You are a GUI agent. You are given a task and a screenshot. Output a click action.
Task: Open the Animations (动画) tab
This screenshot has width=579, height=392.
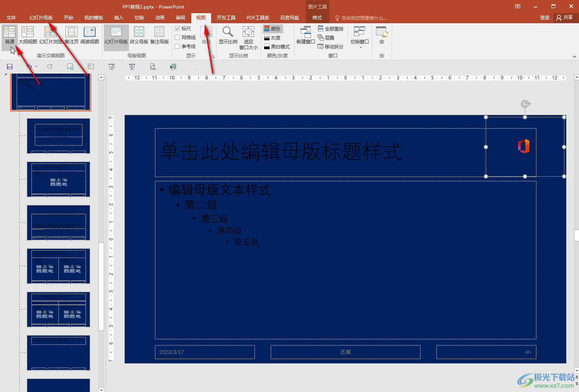(x=160, y=18)
